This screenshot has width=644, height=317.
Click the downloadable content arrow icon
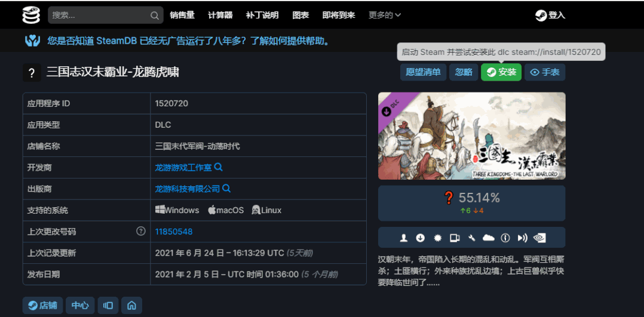(x=420, y=238)
